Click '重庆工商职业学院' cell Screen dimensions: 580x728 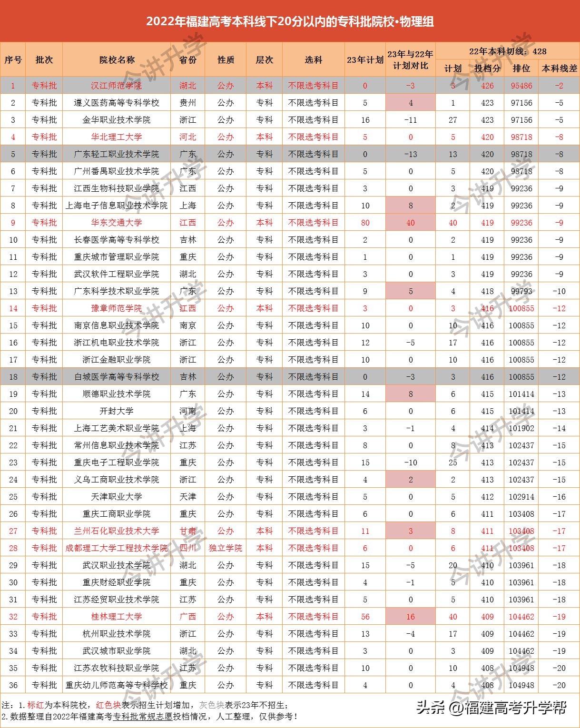117,514
